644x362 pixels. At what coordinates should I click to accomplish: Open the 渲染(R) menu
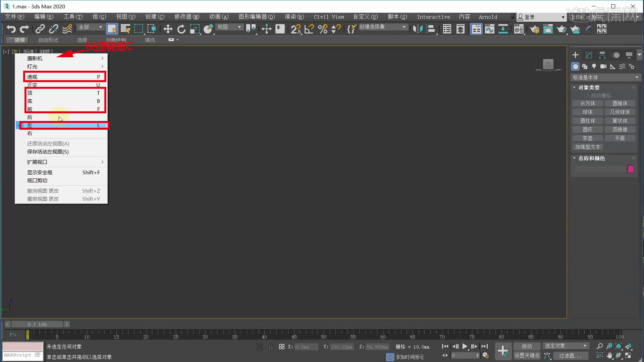click(x=294, y=17)
